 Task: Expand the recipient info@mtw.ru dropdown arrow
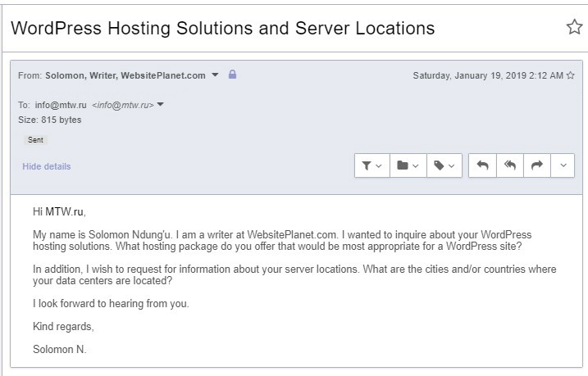(x=160, y=105)
